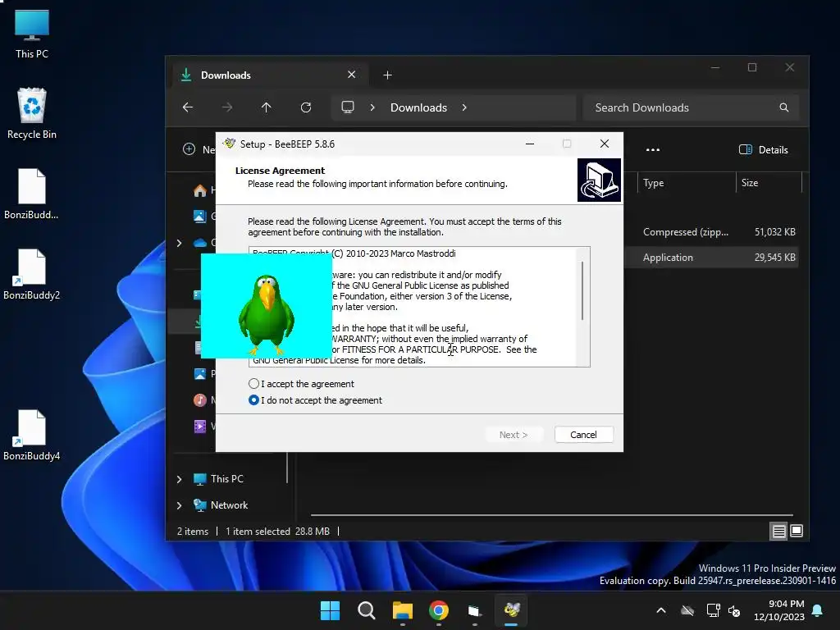This screenshot has height=630, width=840.
Task: Open the See more ellipsis menu
Action: (x=652, y=149)
